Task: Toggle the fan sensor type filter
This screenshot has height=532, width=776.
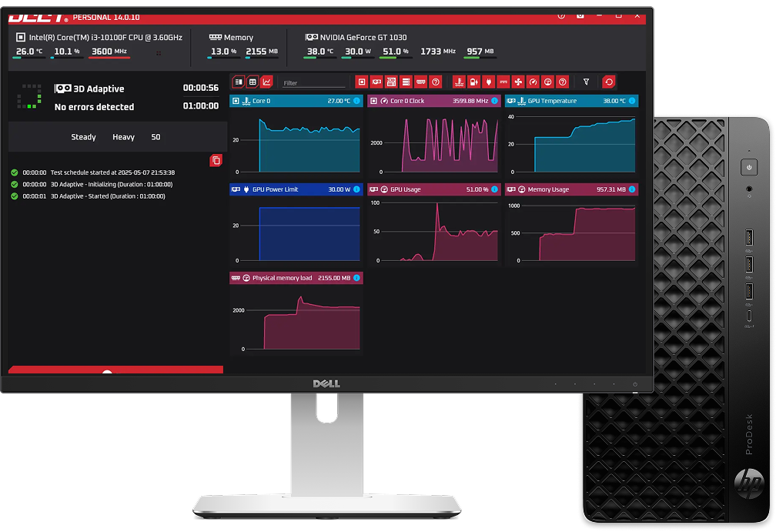Action: tap(518, 82)
